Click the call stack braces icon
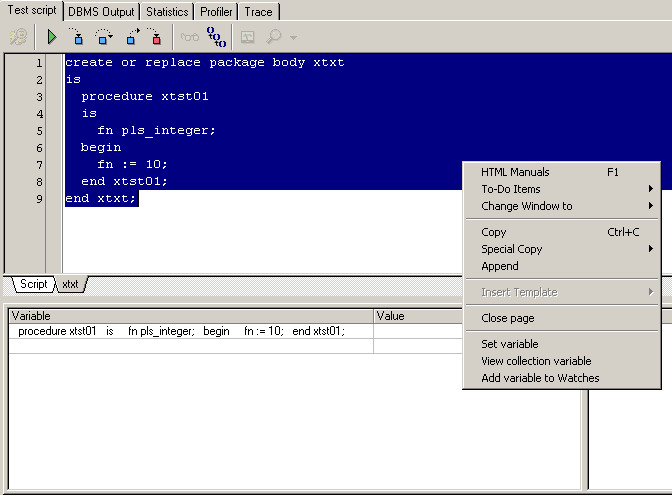Screen dimensions: 672x495 pyautogui.click(x=216, y=37)
